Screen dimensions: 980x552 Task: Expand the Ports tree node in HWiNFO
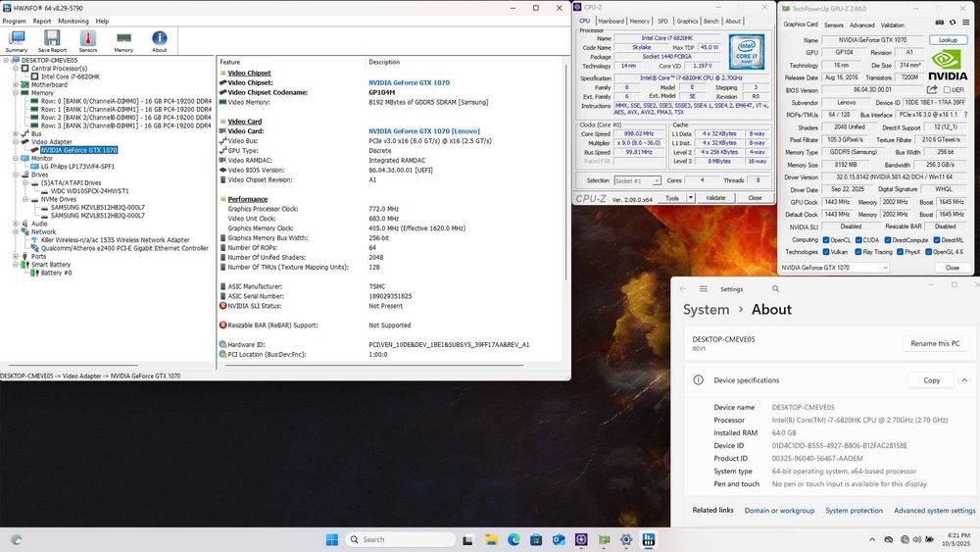(x=17, y=256)
